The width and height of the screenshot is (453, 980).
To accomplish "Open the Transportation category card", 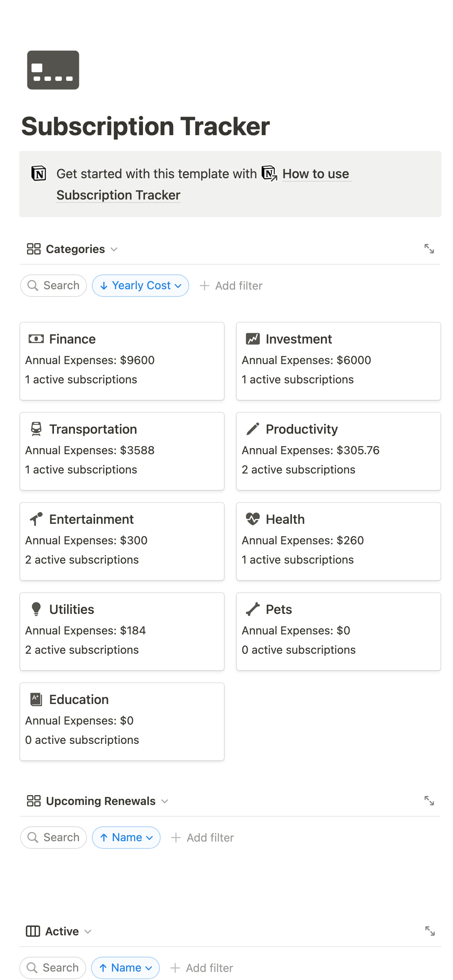I will pyautogui.click(x=122, y=451).
